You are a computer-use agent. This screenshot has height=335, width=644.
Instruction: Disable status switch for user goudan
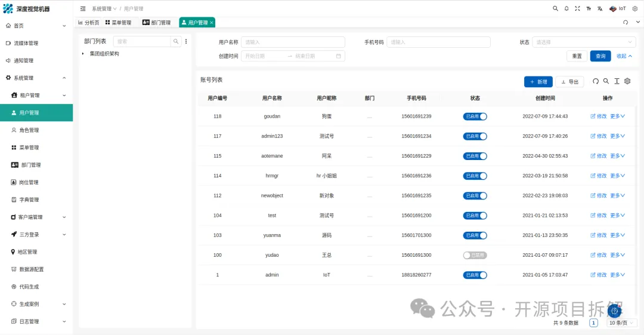[x=475, y=116]
